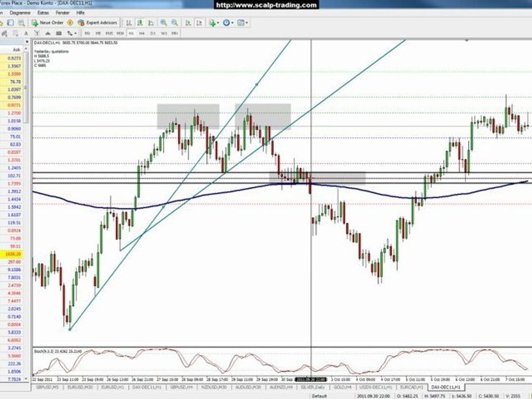This screenshot has width=532, height=399.
Task: Select the 76.78 Ask value row
Action: click(12, 82)
